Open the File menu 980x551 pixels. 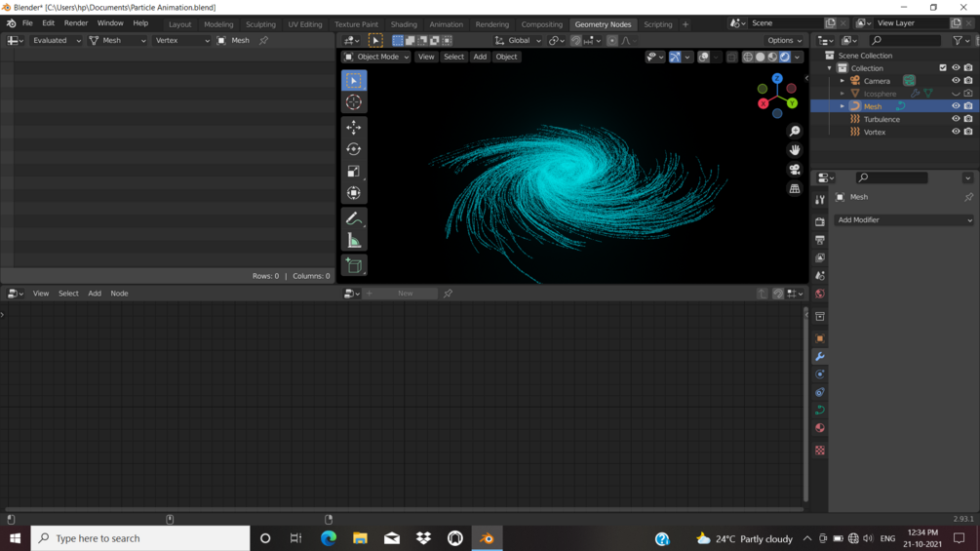[27, 23]
